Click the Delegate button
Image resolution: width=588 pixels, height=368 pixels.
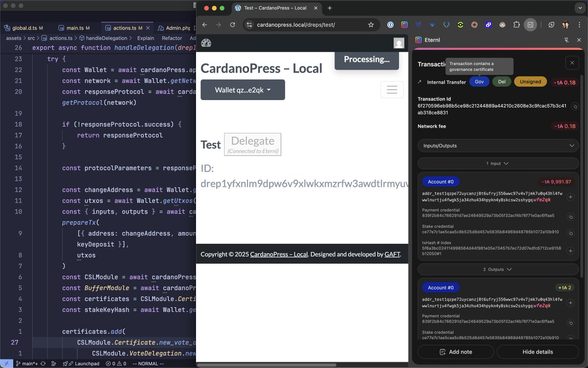[x=253, y=144]
